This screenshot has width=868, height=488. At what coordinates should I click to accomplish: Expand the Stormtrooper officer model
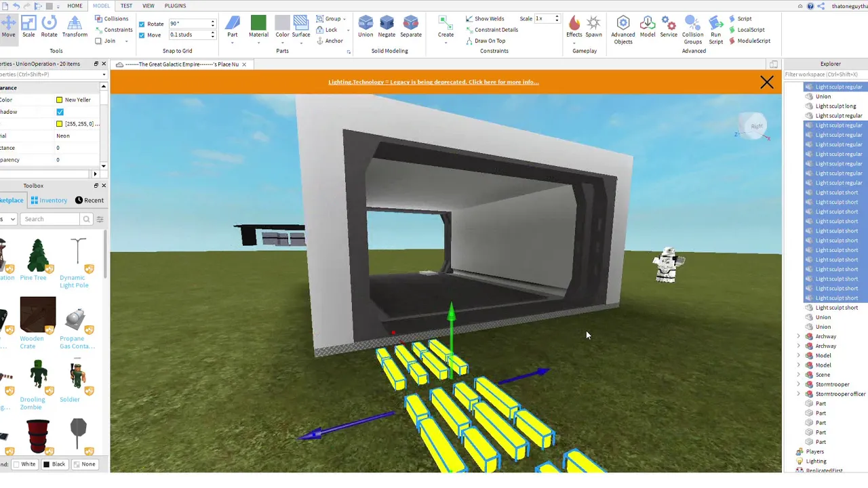click(799, 394)
